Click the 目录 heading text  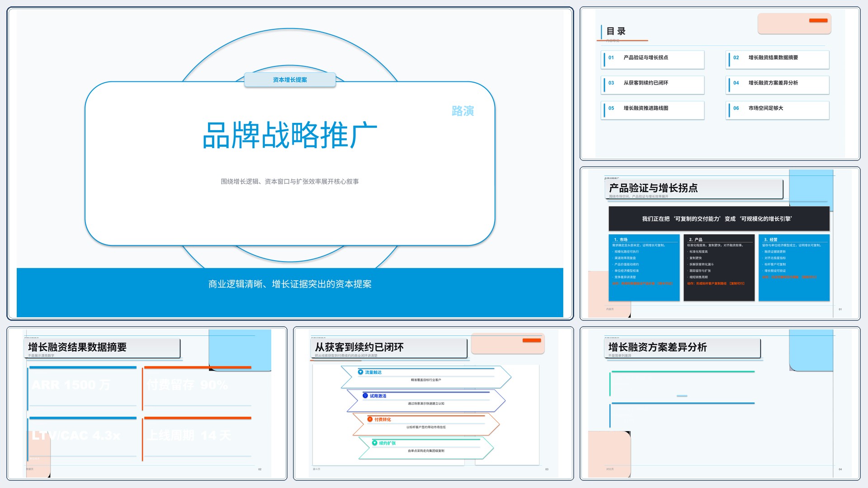click(616, 31)
